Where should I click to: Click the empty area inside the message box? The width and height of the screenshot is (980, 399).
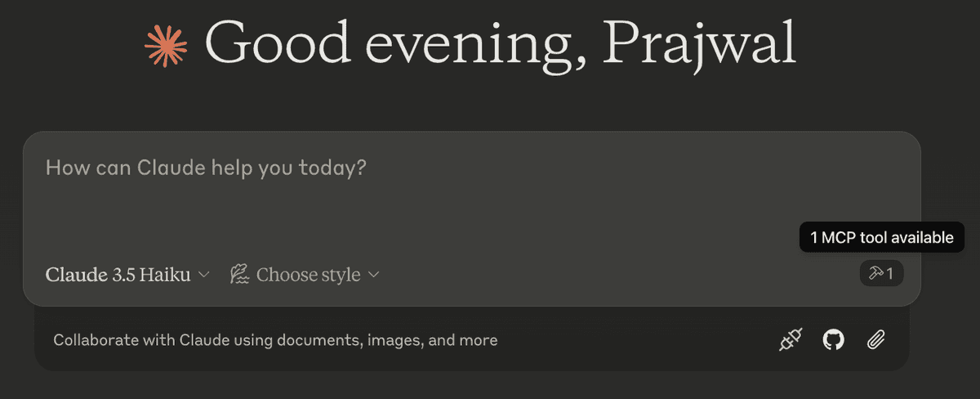pyautogui.click(x=472, y=217)
